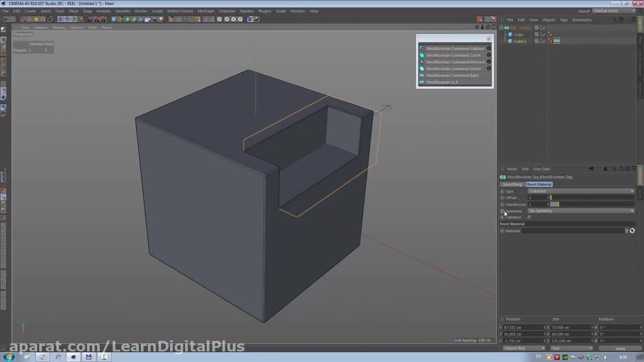Viewport: 644px width, 362px height.
Task: Toggle the green enable checkmark for Cube.1
Action: [x=543, y=41]
